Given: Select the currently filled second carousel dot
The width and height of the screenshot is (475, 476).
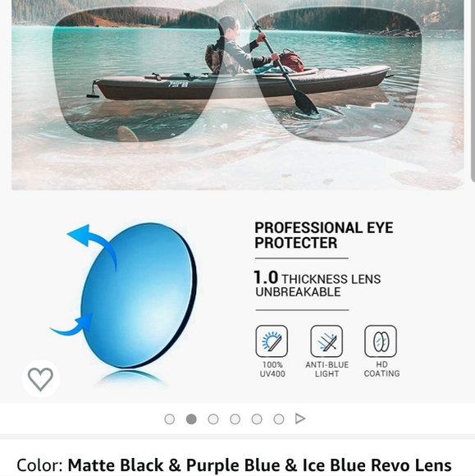Looking at the screenshot, I should click(191, 419).
